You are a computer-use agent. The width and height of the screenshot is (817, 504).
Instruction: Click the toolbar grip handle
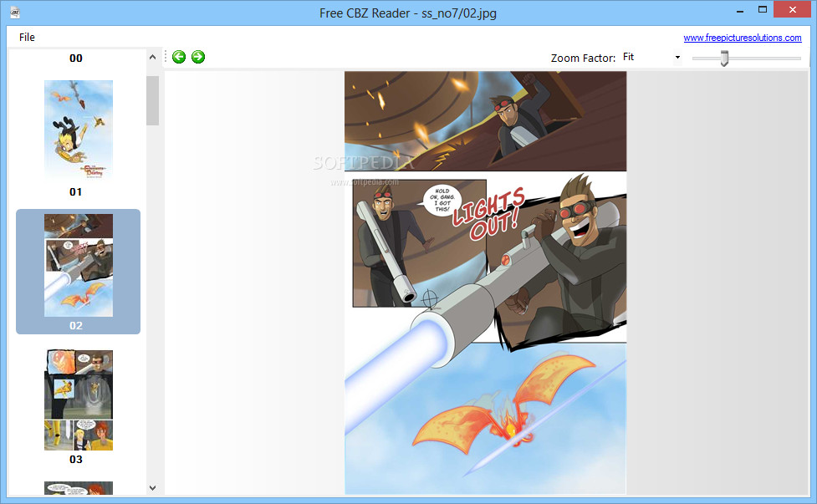pos(166,56)
